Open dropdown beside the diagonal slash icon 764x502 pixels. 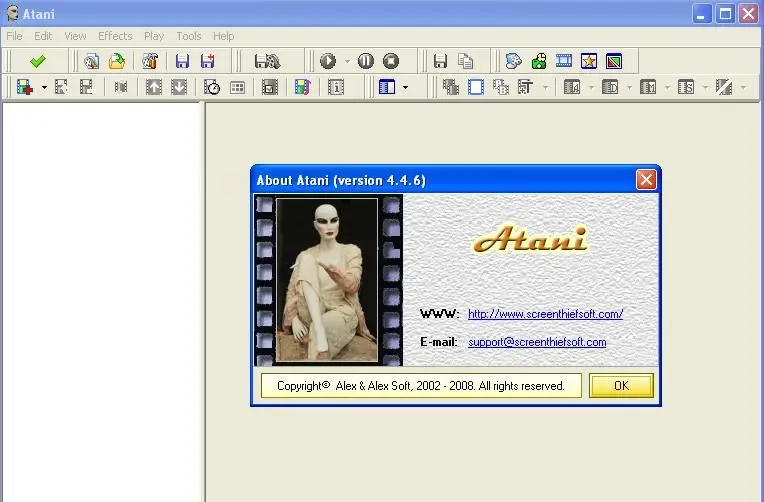(x=744, y=88)
